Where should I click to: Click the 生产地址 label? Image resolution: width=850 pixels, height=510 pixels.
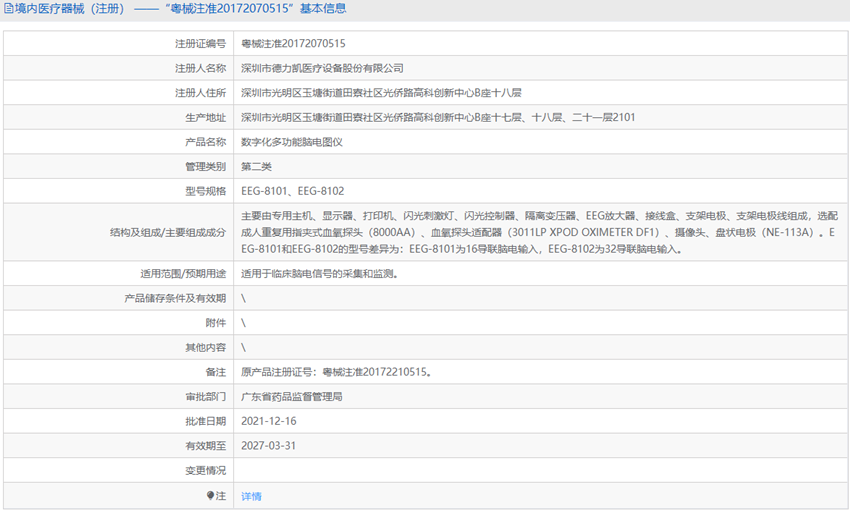(205, 118)
